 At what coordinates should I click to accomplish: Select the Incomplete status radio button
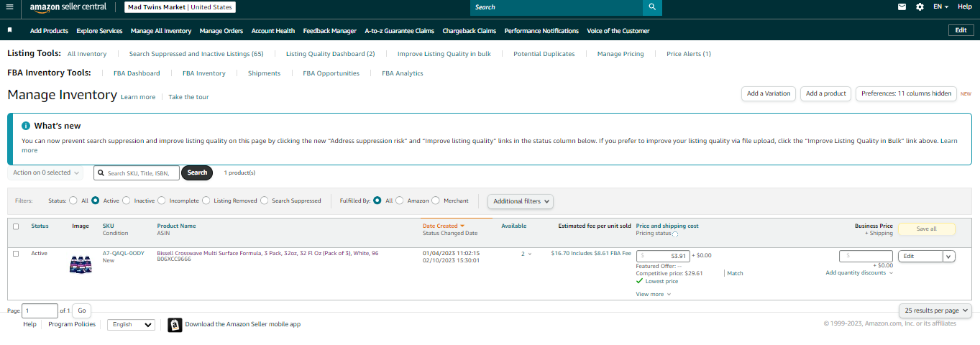[x=162, y=201]
